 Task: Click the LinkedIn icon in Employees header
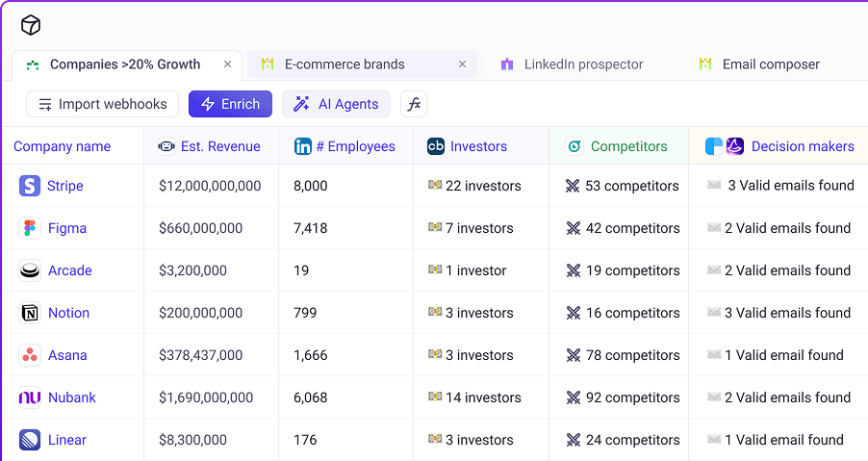303,146
